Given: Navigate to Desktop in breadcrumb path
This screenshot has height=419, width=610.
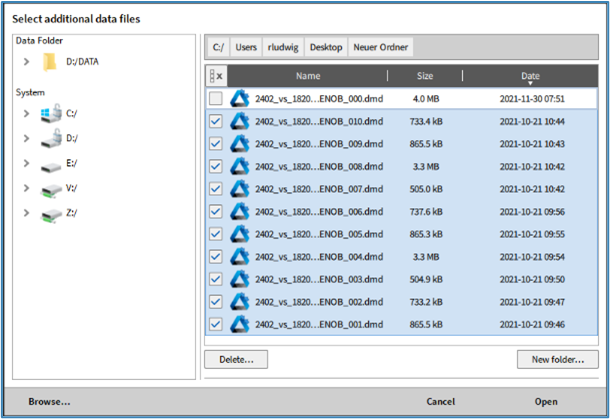Looking at the screenshot, I should coord(326,47).
